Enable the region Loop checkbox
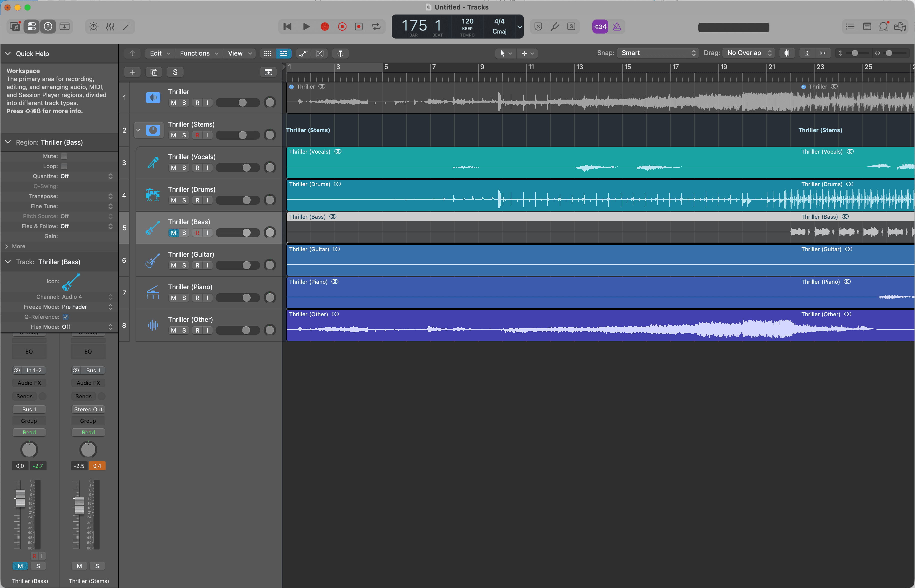Viewport: 915px width, 588px height. pyautogui.click(x=64, y=166)
